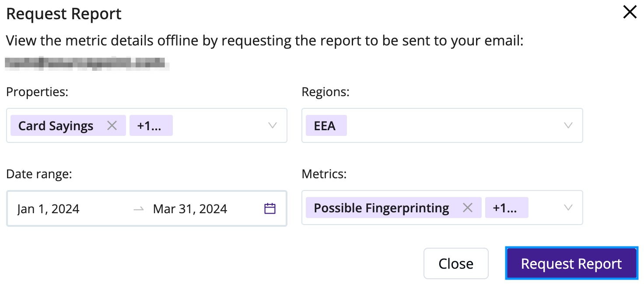Screen dimensions: 644x284
Task: Expand the Properties dropdown arrow
Action: click(273, 126)
